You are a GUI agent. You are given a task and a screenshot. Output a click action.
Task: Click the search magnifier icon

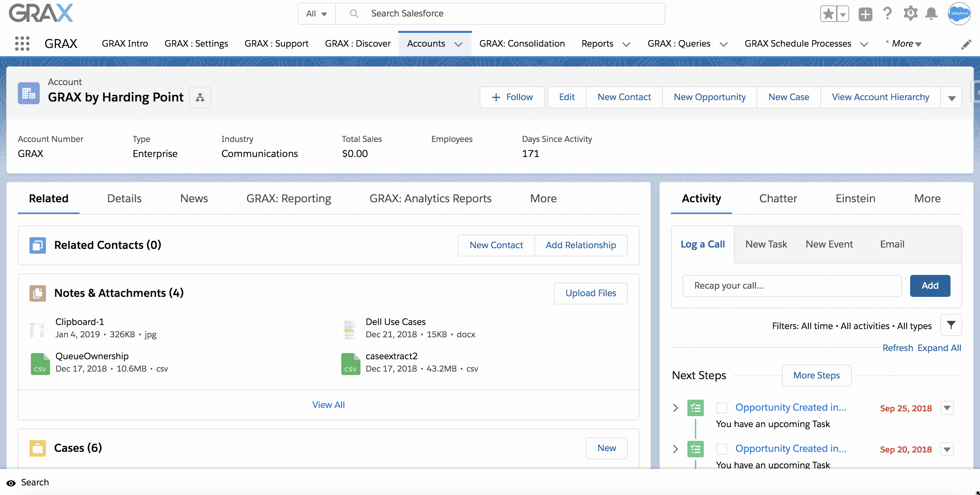pos(354,14)
